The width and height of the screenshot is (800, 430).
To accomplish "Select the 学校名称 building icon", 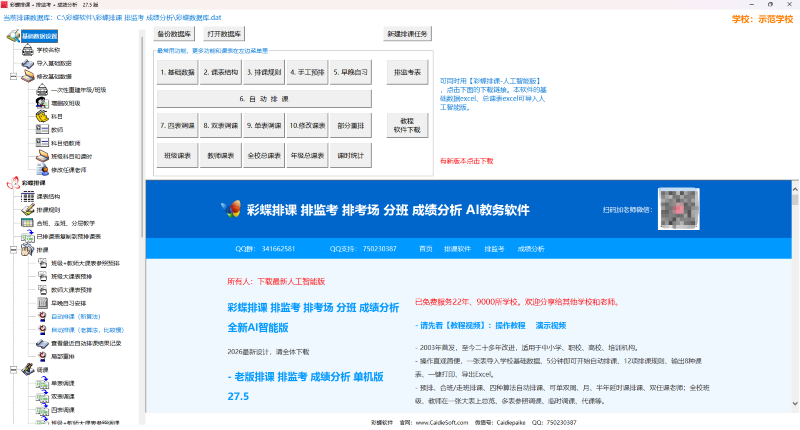I will click(28, 50).
